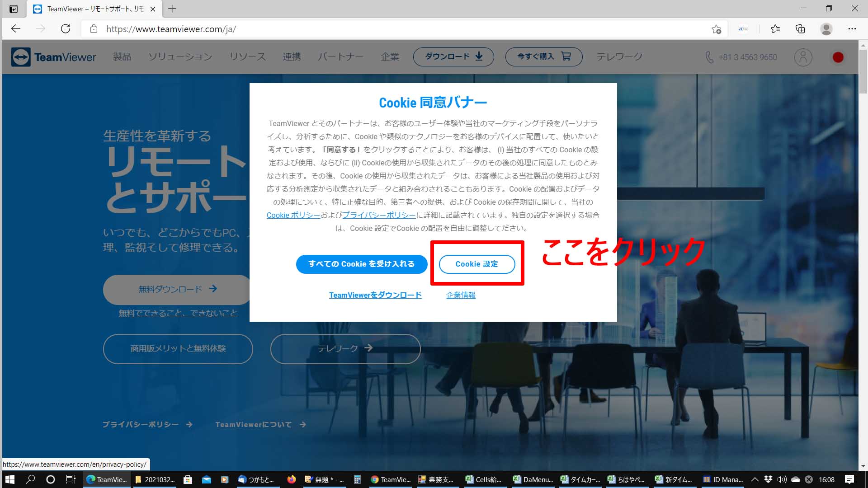Click the ダウンロード header button
This screenshot has width=868, height=488.
(x=453, y=57)
